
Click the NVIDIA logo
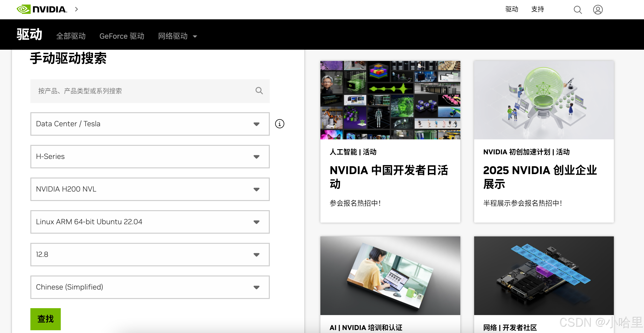pos(42,9)
